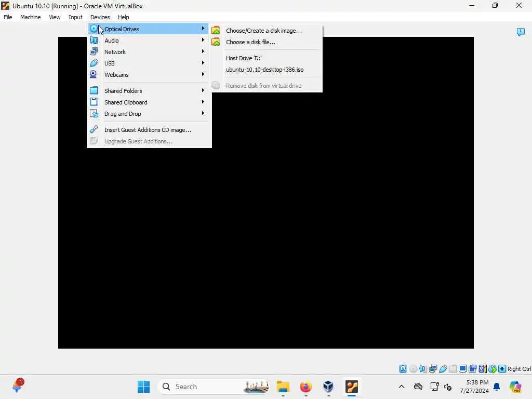Restore down the VirtualBox window
The image size is (532, 399).
pos(495,5)
